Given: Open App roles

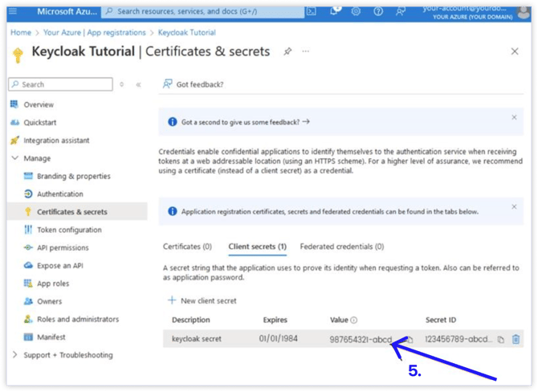Looking at the screenshot, I should 53,284.
